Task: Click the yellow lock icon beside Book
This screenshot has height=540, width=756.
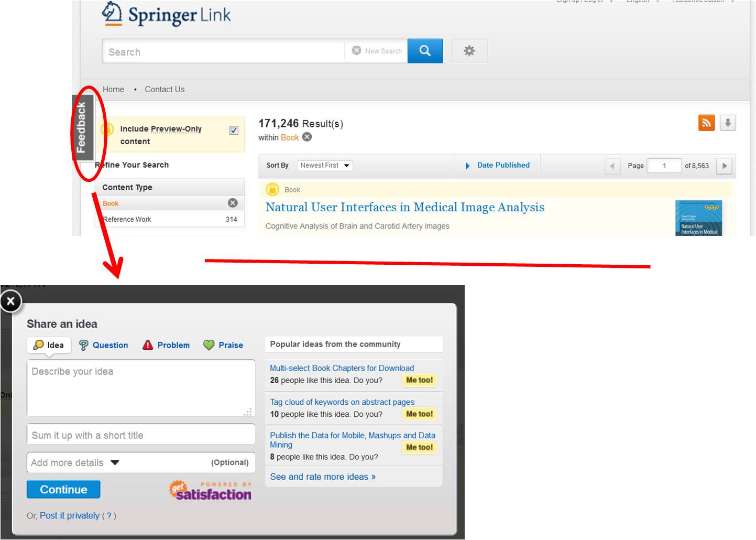Action: point(272,189)
